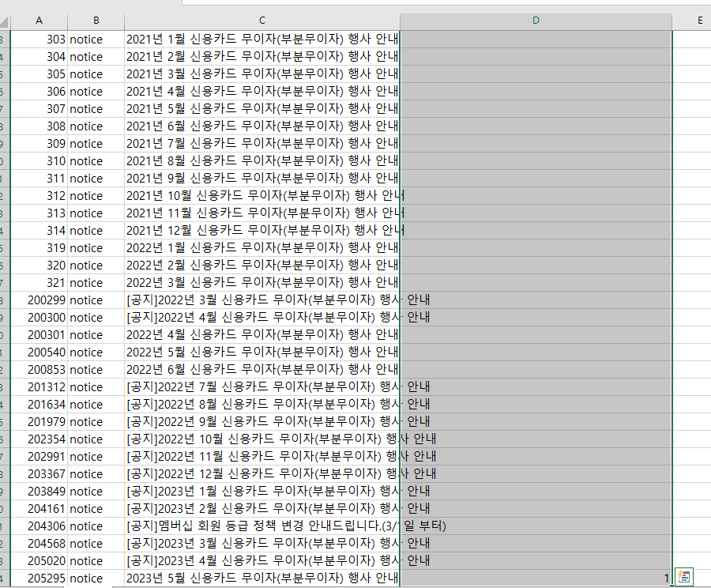Click cell with ID 303
This screenshot has width=711, height=588.
(39, 40)
